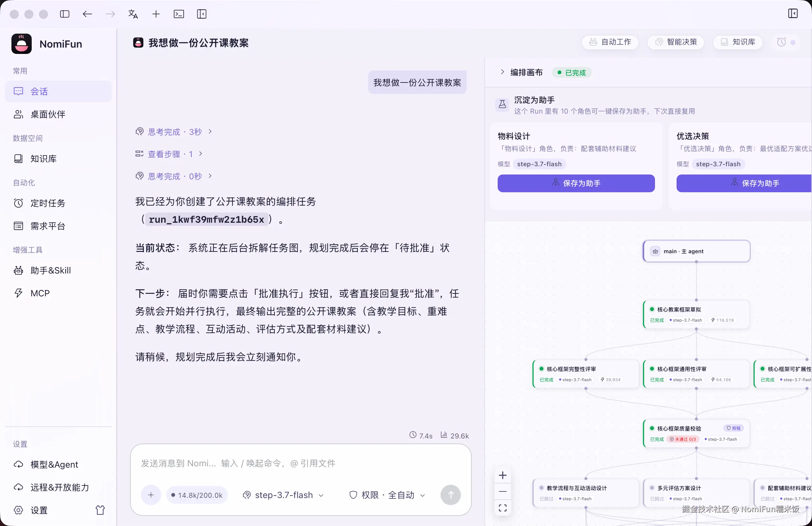The height and width of the screenshot is (526, 812).
Task: Open 定时任务 in the sidebar
Action: tap(58, 203)
